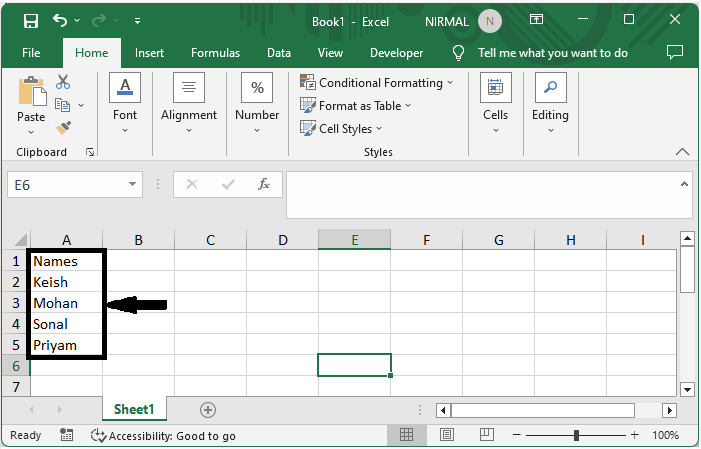Click the Insert Function fx button
Viewport: 701px width, 449px height.
[264, 184]
